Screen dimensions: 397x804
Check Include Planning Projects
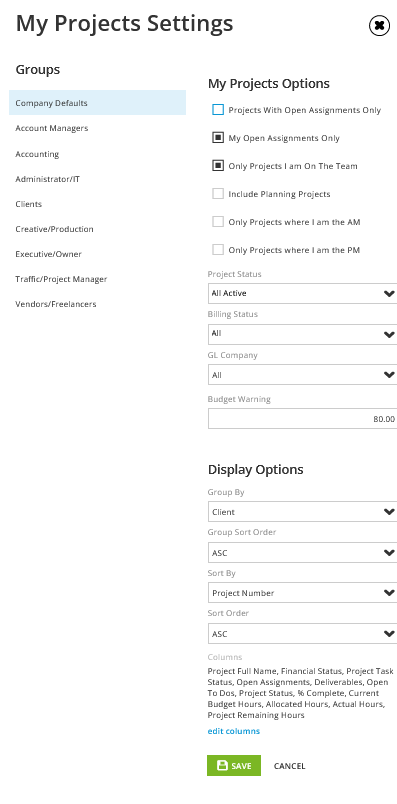(x=218, y=194)
